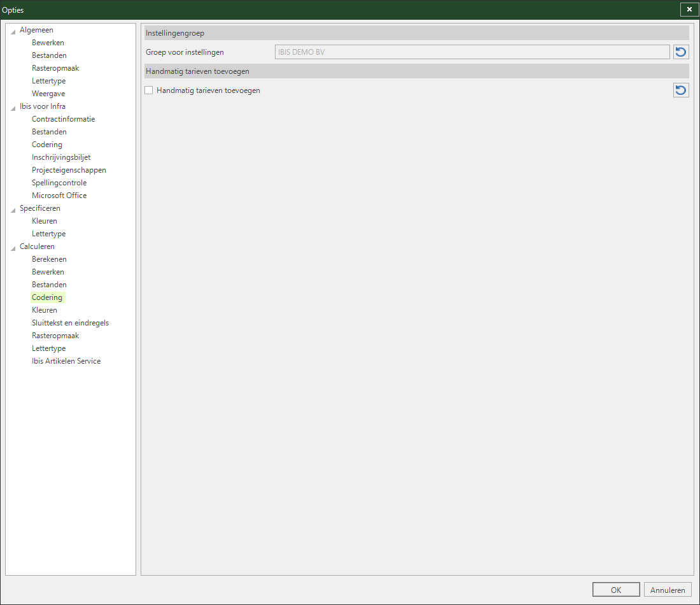Select Bestanden under Calculeren

[49, 285]
